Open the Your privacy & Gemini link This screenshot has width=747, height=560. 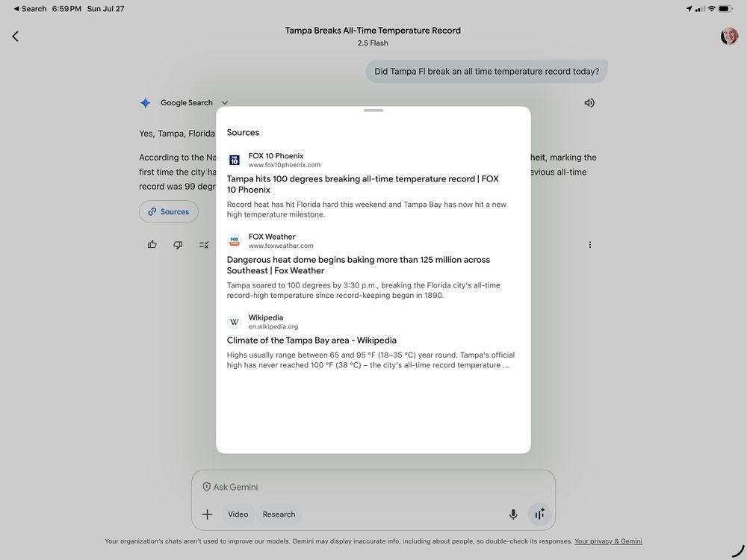coord(608,541)
